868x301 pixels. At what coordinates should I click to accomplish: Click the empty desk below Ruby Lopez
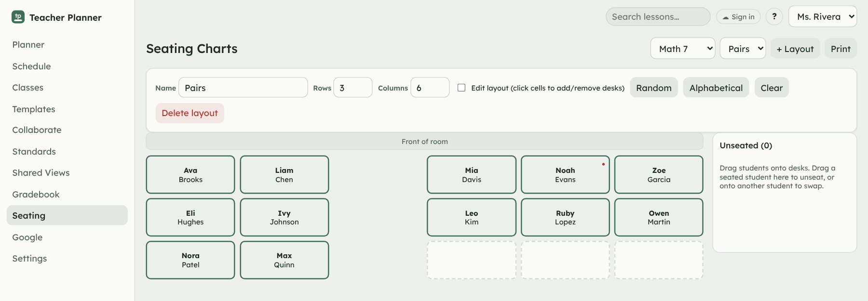click(x=565, y=260)
